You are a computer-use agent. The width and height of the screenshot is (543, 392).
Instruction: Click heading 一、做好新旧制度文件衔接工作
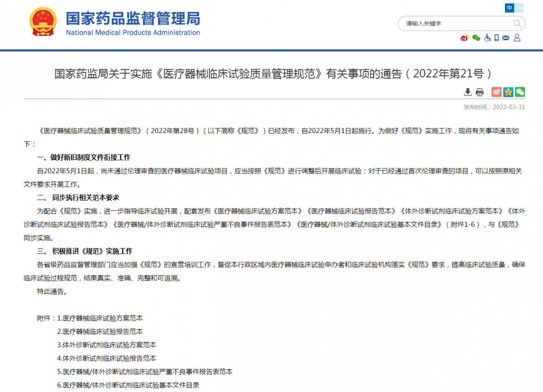(84, 158)
